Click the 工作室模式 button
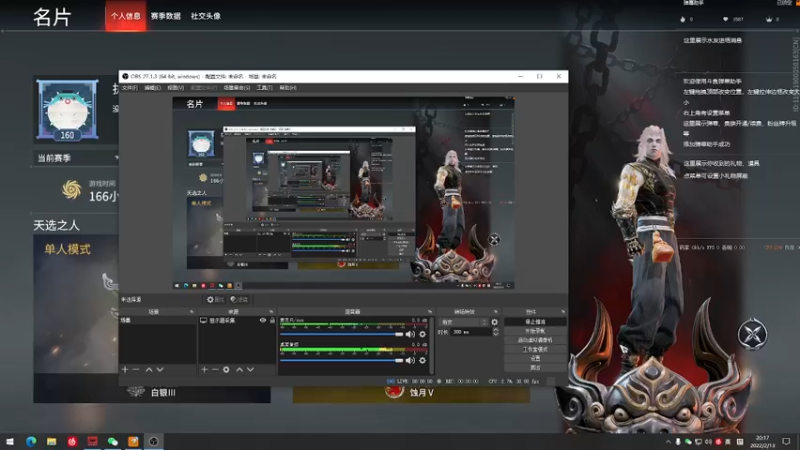This screenshot has width=800, height=450. click(535, 349)
